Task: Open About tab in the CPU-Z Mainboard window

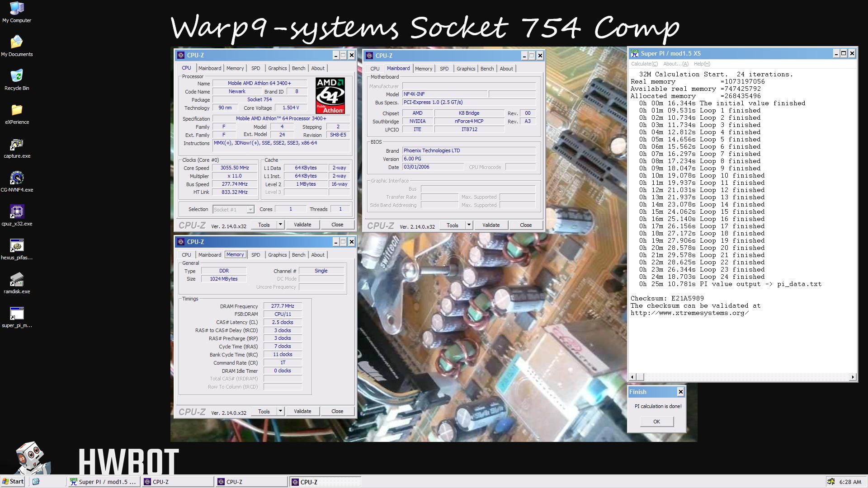Action: coord(506,69)
